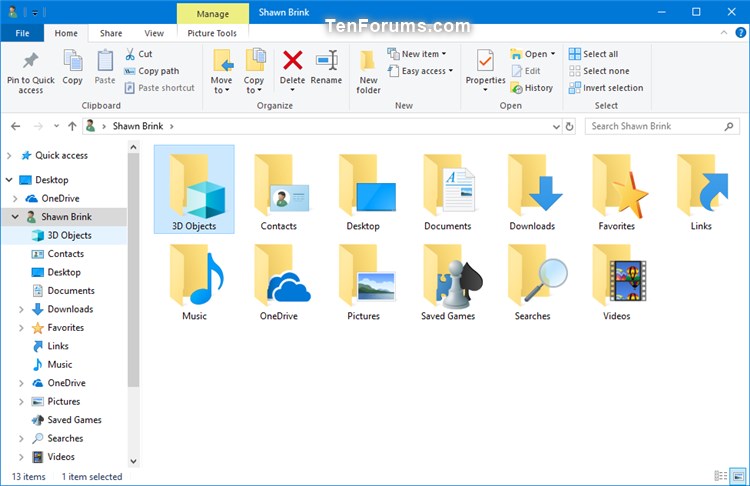Image resolution: width=750 pixels, height=486 pixels.
Task: Click the 3D Objects folder in file pane
Action: 194,190
